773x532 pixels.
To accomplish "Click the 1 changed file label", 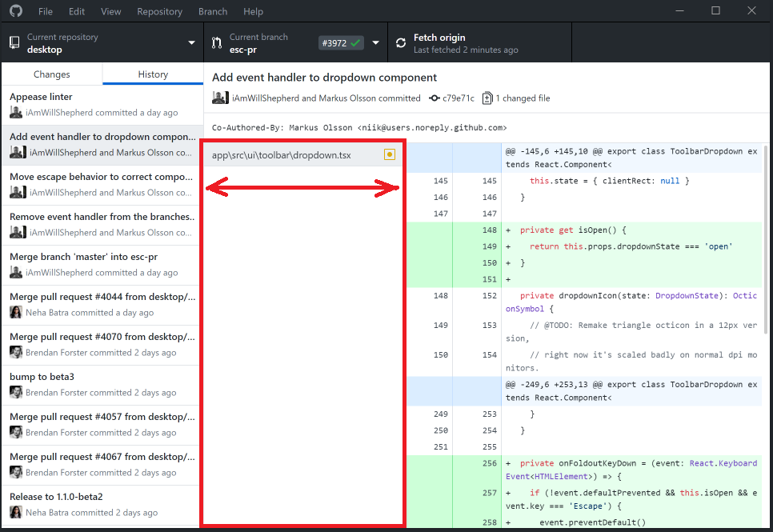I will pyautogui.click(x=523, y=98).
